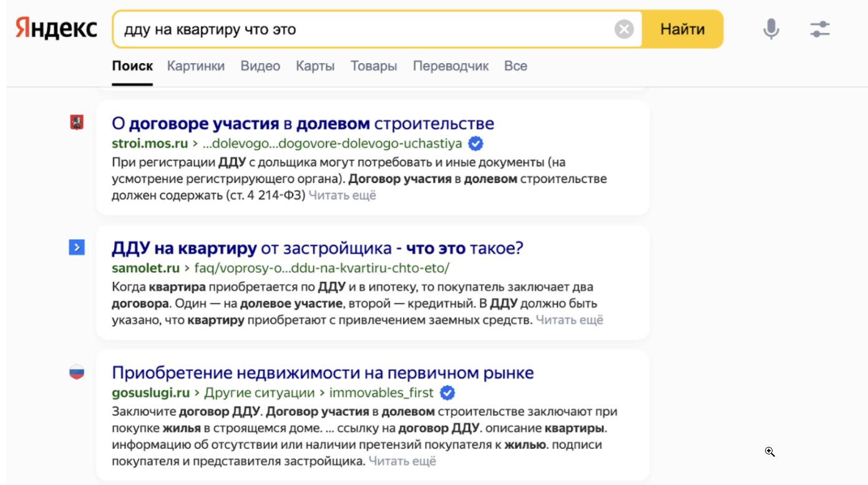Switch to the Картинки tab
Screen dimensions: 868x485
click(196, 66)
